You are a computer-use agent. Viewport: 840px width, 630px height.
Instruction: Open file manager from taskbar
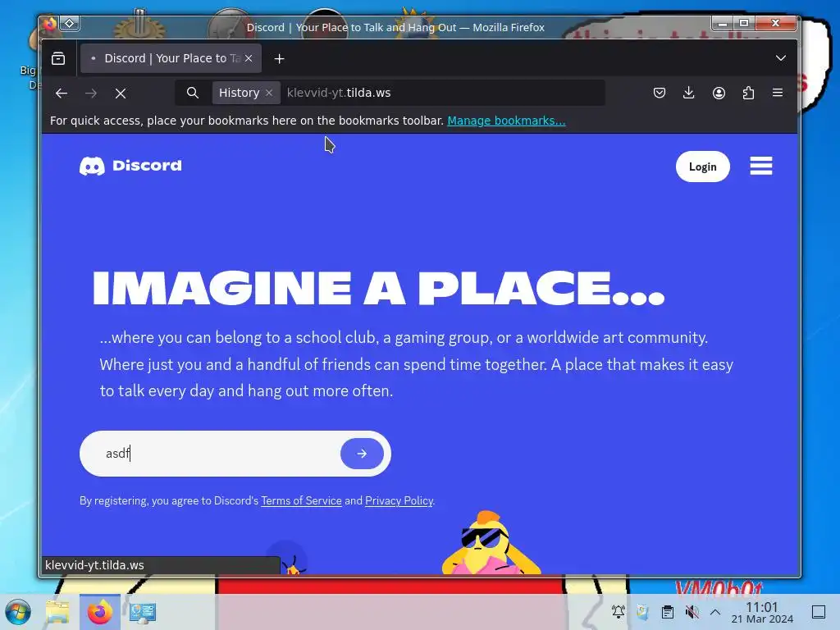pos(57,612)
